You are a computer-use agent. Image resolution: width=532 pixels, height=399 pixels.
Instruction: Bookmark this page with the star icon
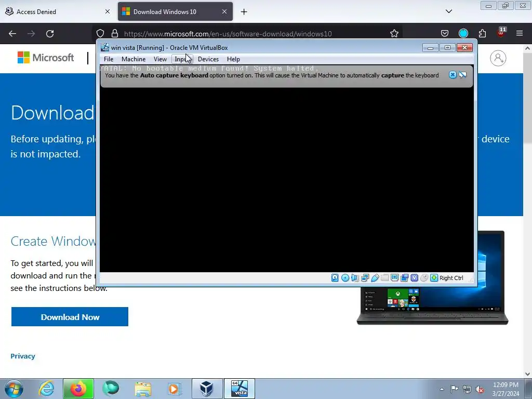click(394, 34)
